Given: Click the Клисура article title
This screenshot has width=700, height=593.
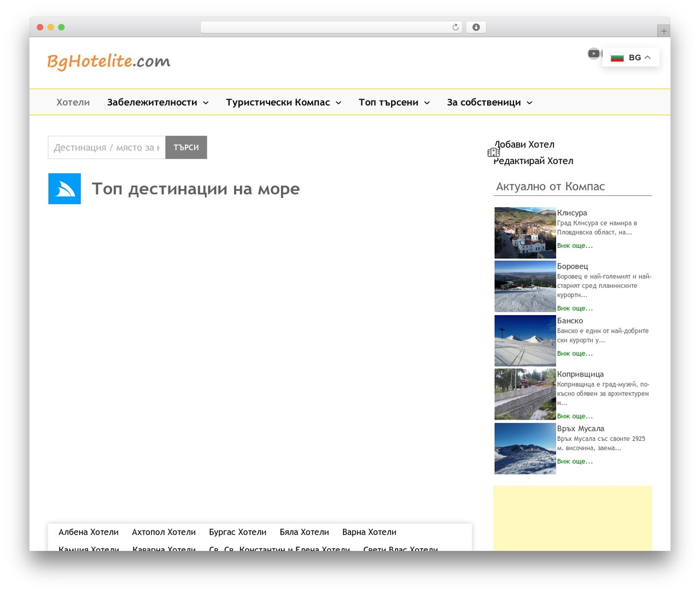Looking at the screenshot, I should coord(572,213).
